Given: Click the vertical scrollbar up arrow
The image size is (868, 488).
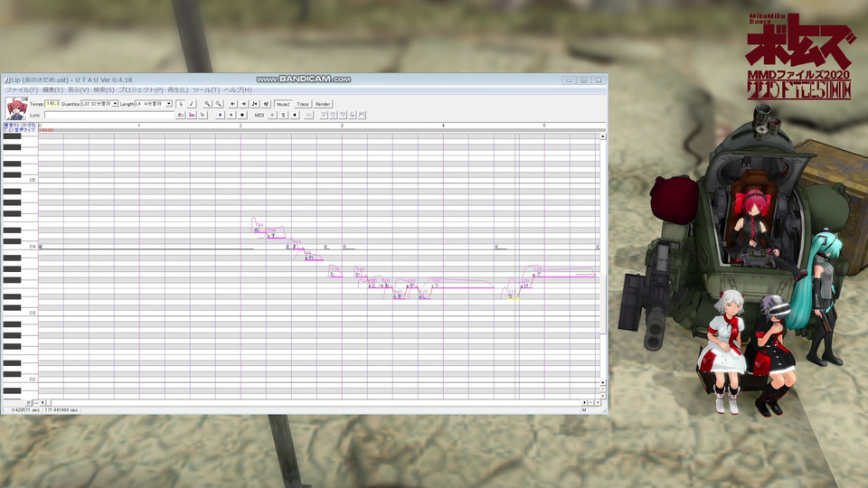Looking at the screenshot, I should [603, 136].
